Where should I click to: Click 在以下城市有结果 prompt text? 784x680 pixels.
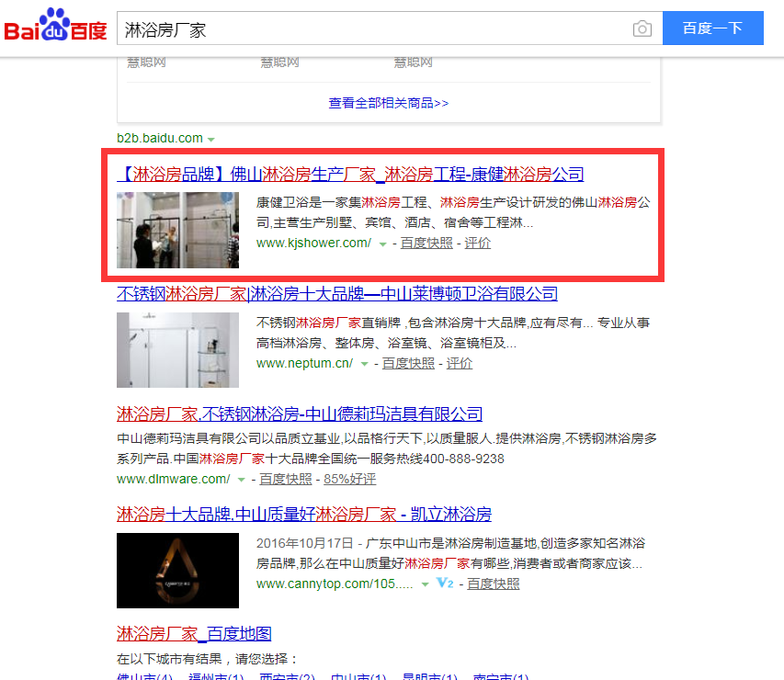207,659
